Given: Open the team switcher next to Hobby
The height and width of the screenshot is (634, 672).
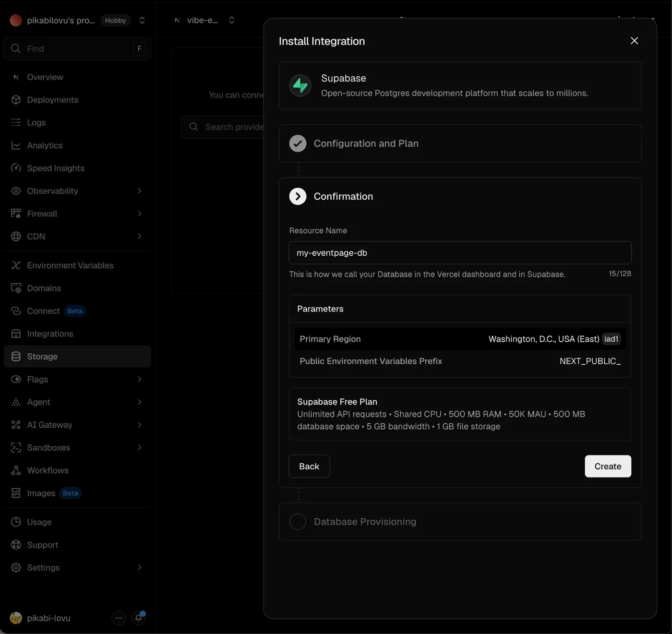Looking at the screenshot, I should (142, 20).
